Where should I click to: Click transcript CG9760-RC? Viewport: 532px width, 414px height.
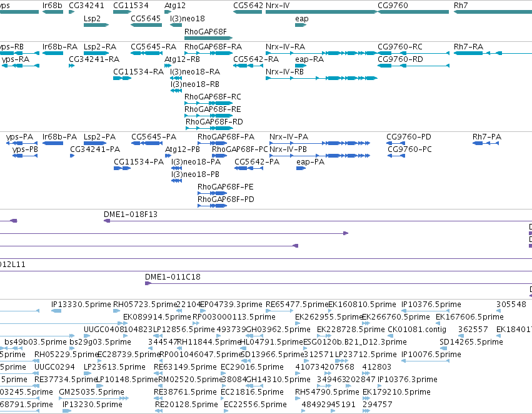coord(400,47)
